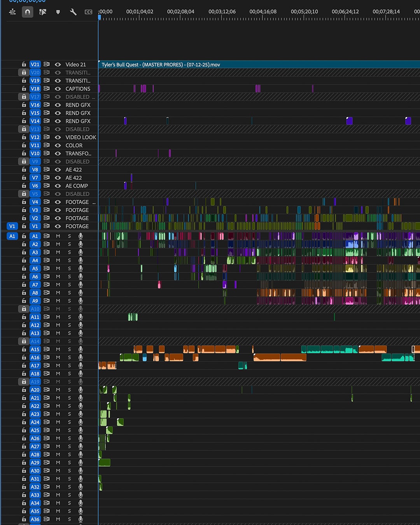Viewport: 420px width, 525px height.
Task: Toggle V1 source patching indicator
Action: click(12, 226)
